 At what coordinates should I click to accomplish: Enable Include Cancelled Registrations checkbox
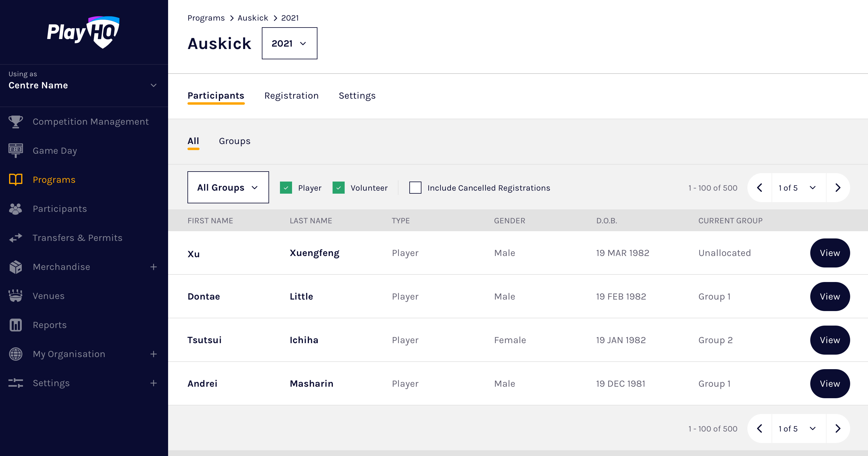coord(415,188)
